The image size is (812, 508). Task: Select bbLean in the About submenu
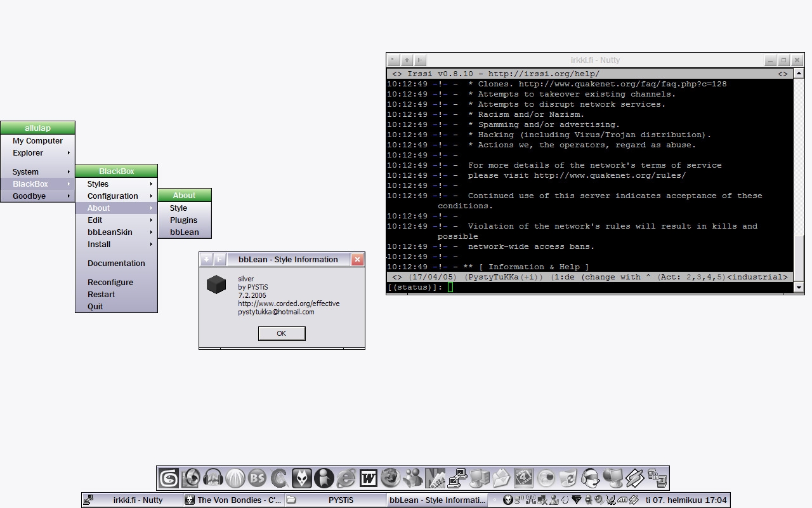pos(184,232)
